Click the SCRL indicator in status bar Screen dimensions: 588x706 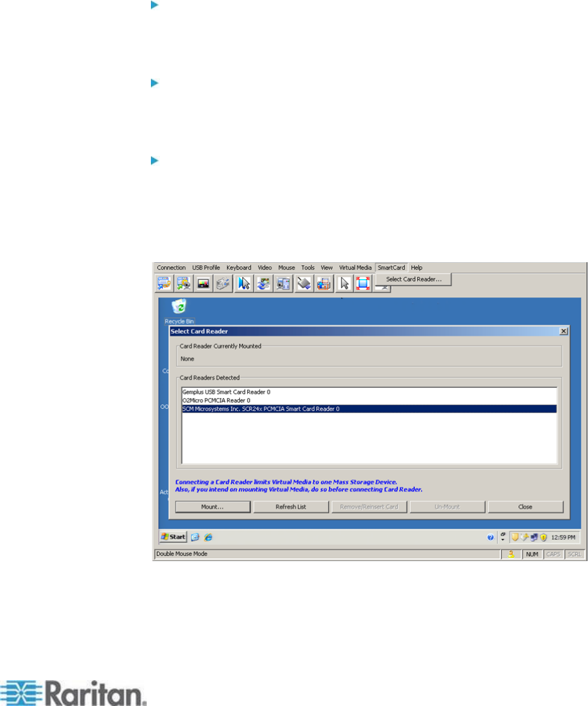(x=575, y=554)
